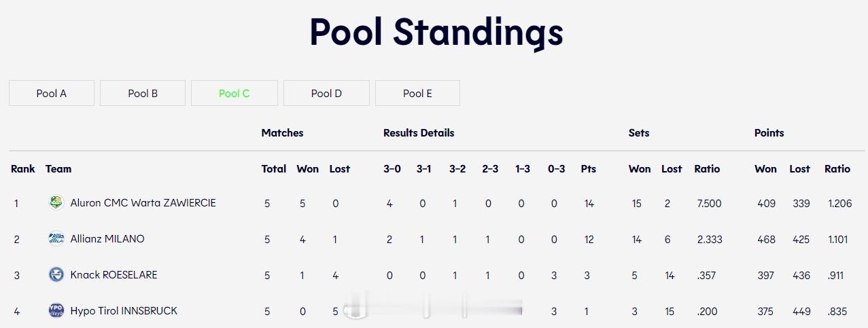Click the Aluron CMC Warta Zawiercie team logo
Image resolution: width=868 pixels, height=328 pixels.
56,202
